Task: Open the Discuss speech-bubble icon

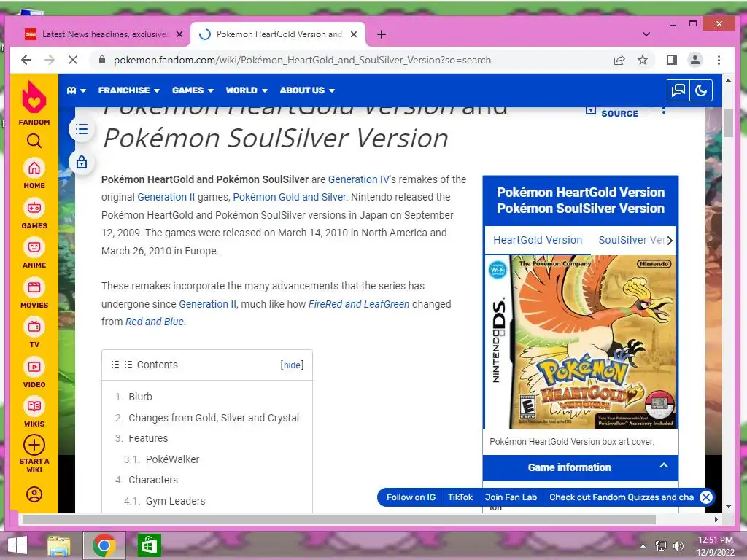Action: (x=678, y=90)
